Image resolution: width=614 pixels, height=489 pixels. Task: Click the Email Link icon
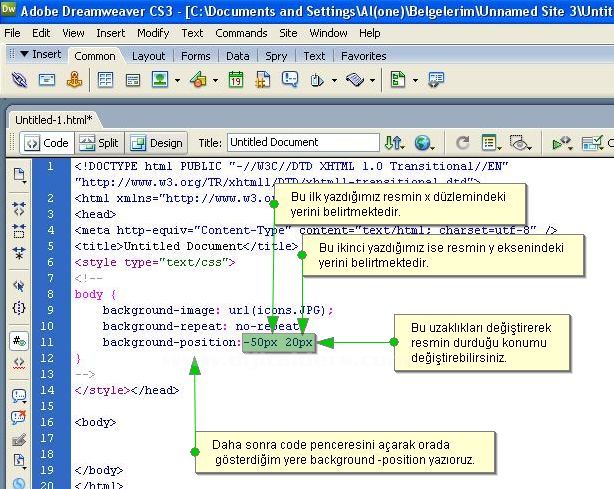pos(47,80)
